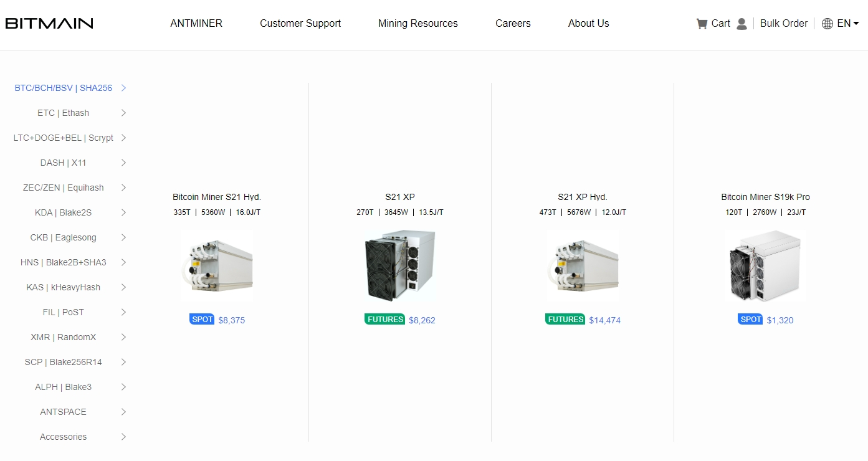This screenshot has width=868, height=461.
Task: Open the EN language dropdown
Action: tap(848, 24)
